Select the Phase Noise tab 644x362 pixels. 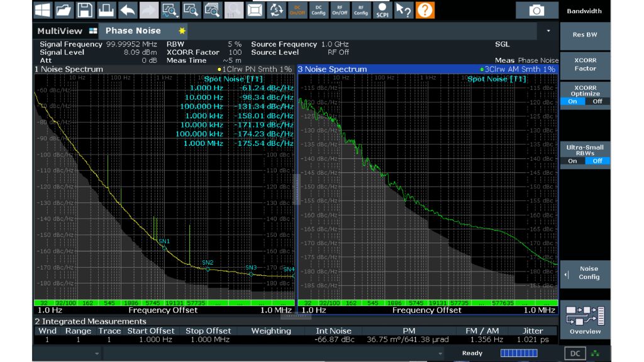coord(133,31)
